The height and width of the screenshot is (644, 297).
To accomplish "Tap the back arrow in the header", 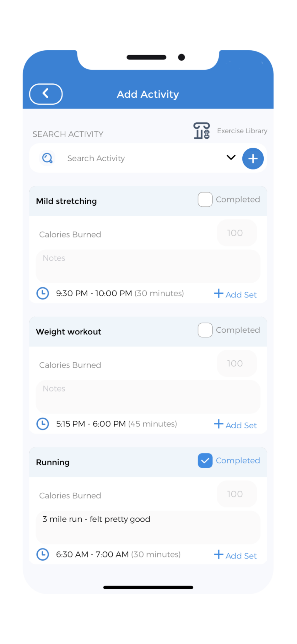I will pyautogui.click(x=46, y=94).
